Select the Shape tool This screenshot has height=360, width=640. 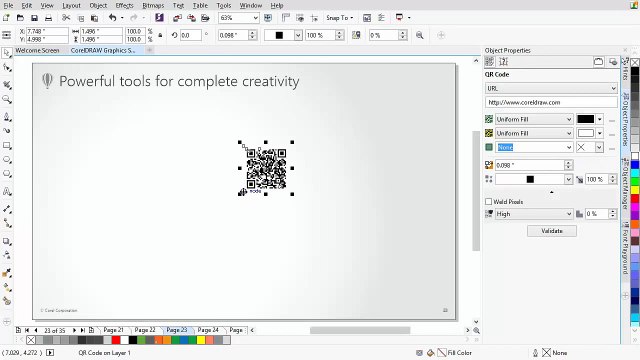click(7, 68)
